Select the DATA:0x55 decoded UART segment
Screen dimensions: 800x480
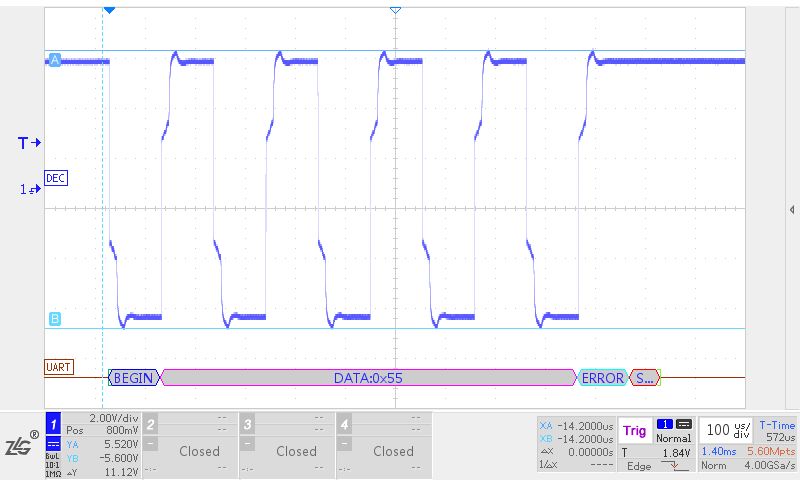point(368,378)
